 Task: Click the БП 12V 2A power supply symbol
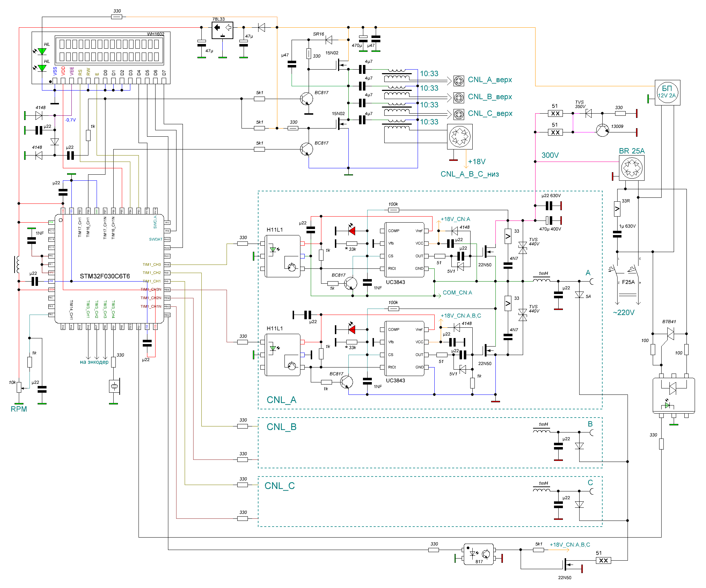click(x=667, y=92)
